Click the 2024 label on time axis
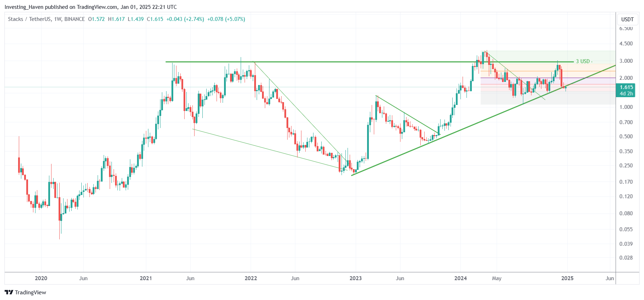The width and height of the screenshot is (644, 300). [x=460, y=278]
